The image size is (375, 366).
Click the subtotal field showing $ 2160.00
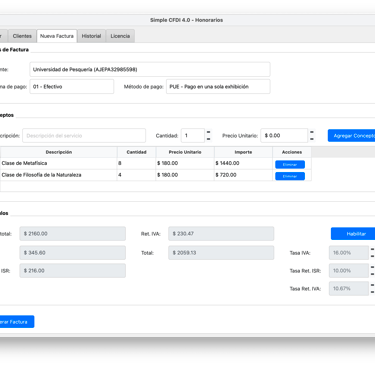[x=73, y=234]
